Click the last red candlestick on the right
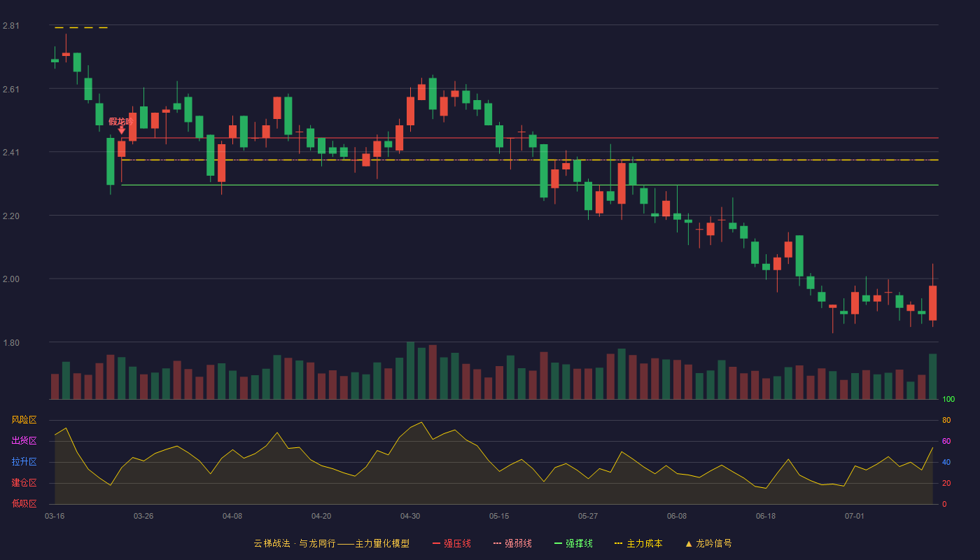The width and height of the screenshot is (980, 560). pyautogui.click(x=932, y=302)
